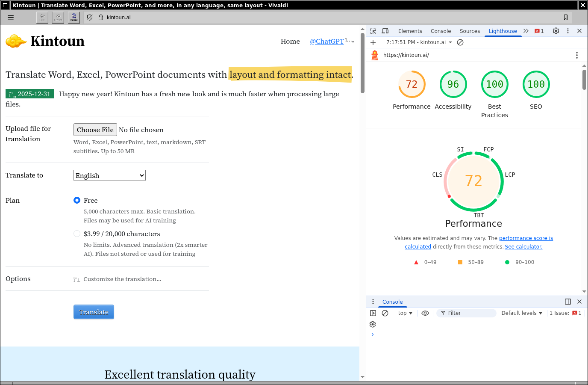Open DevTools settings gear
This screenshot has width=588, height=385.
[x=556, y=31]
